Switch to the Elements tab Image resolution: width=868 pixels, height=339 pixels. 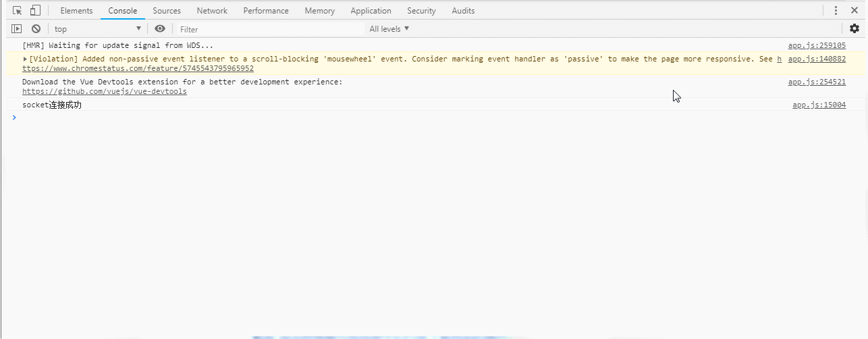(x=76, y=11)
